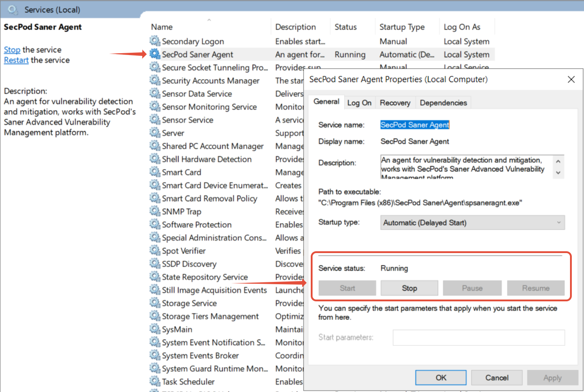Click the gear icon beside Sensor Service
This screenshot has height=392, width=584.
tap(155, 120)
